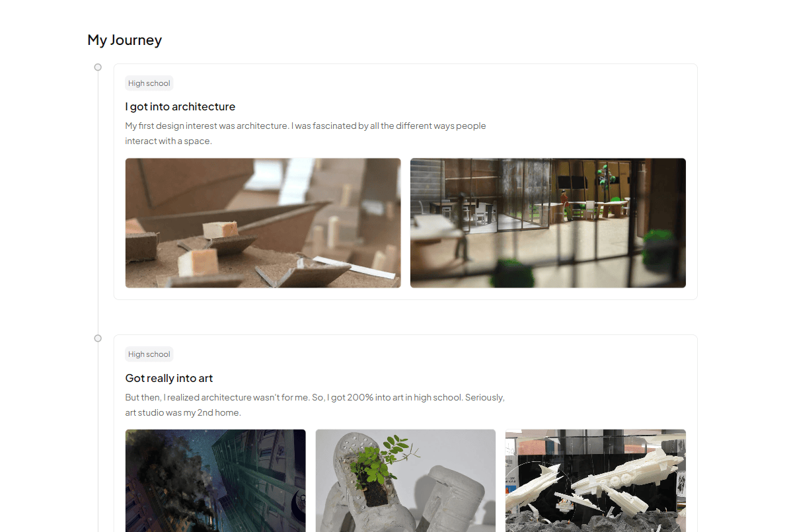The width and height of the screenshot is (785, 532).
Task: Click the 'Got really into art' heading
Action: 168,378
